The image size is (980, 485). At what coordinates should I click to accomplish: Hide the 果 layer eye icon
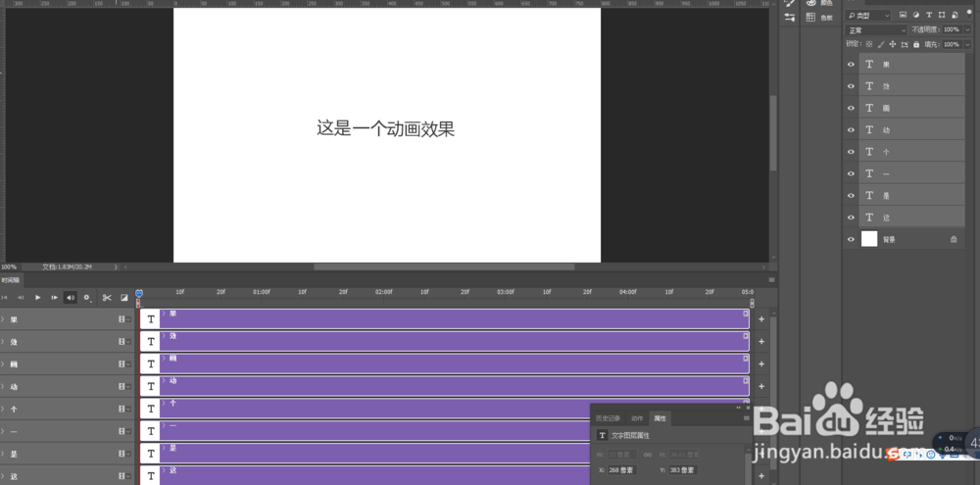coord(850,65)
